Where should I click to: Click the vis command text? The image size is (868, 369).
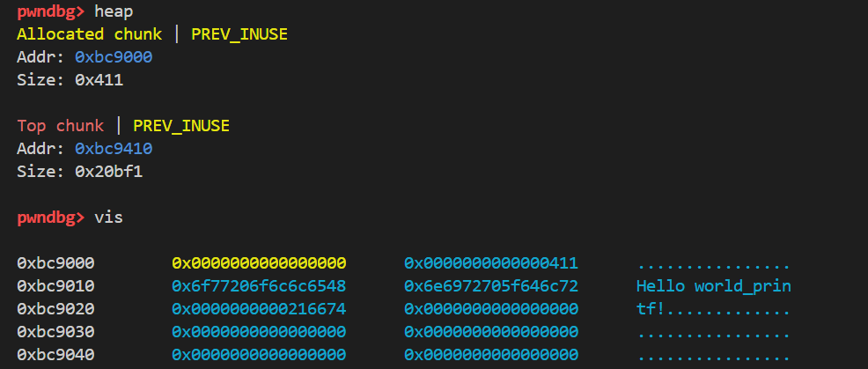(108, 218)
